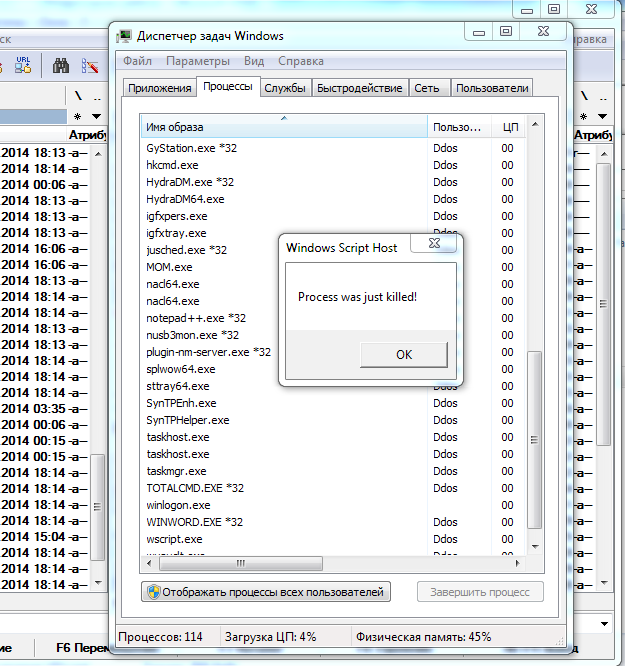Click the Процессов: 114 status bar entry
The height and width of the screenshot is (666, 625).
tap(160, 637)
